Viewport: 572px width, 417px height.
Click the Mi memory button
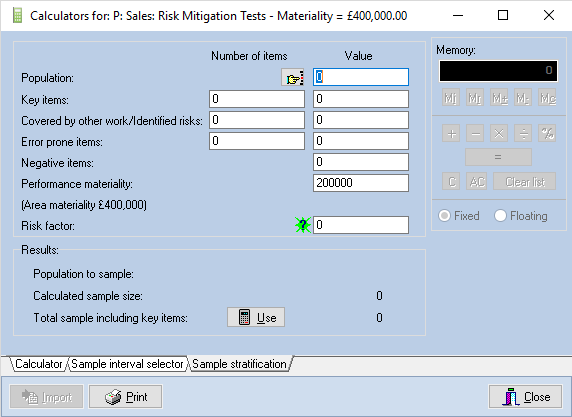451,98
